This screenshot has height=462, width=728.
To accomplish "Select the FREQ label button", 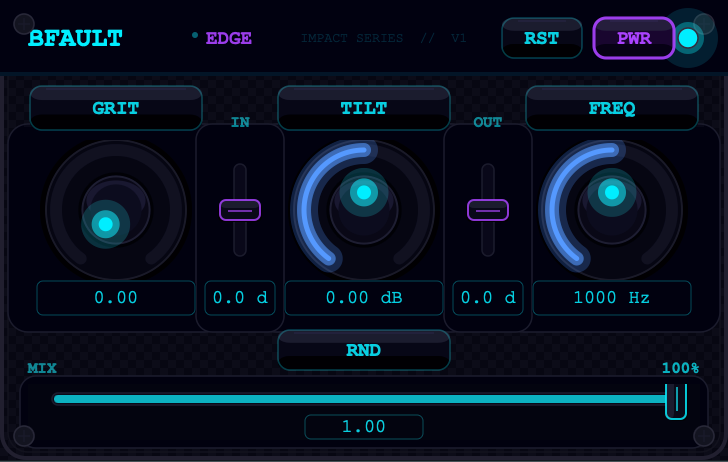I will [612, 108].
